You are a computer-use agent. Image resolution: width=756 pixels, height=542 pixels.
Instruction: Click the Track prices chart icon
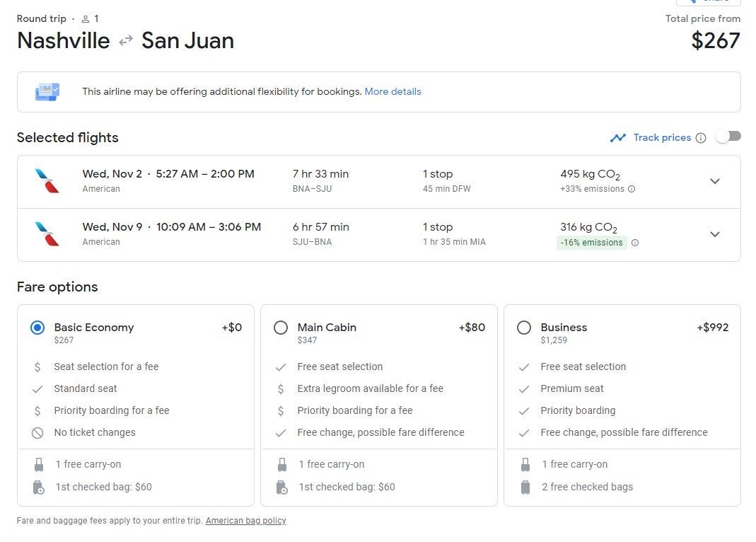pos(618,138)
